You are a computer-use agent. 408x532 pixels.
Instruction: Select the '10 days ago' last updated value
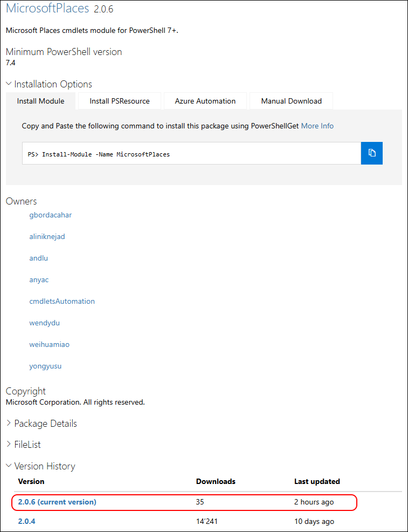(x=314, y=521)
